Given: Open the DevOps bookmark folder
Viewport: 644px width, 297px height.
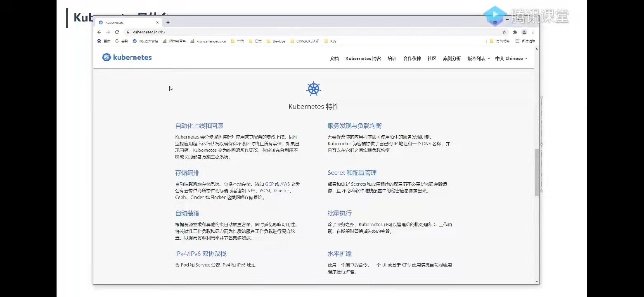Looking at the screenshot, I should pos(276,41).
